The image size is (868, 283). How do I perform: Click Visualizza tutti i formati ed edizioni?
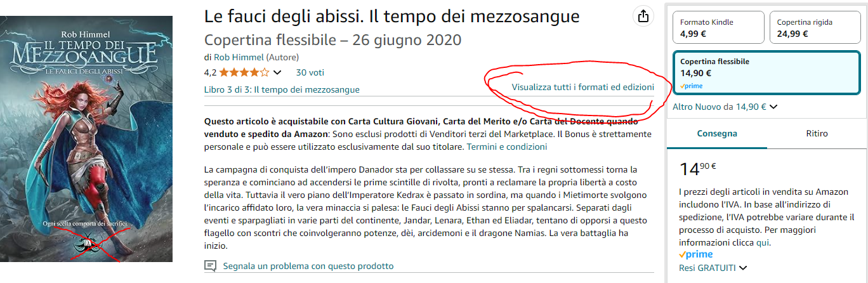(x=582, y=87)
